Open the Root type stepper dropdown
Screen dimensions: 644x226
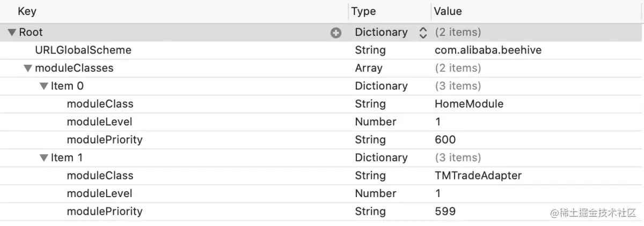[423, 33]
